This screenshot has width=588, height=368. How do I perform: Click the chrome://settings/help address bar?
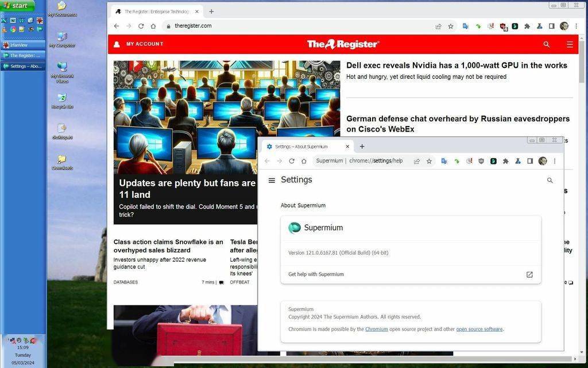pyautogui.click(x=375, y=161)
